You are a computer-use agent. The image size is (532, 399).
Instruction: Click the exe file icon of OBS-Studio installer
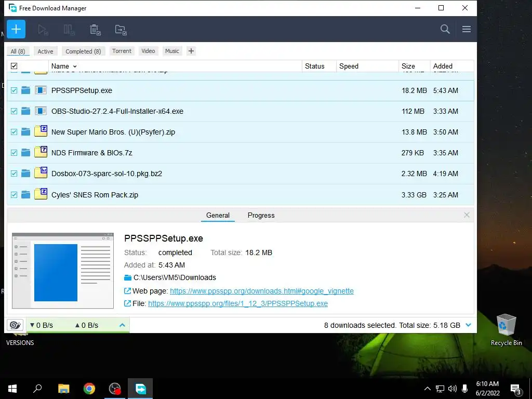(x=41, y=111)
